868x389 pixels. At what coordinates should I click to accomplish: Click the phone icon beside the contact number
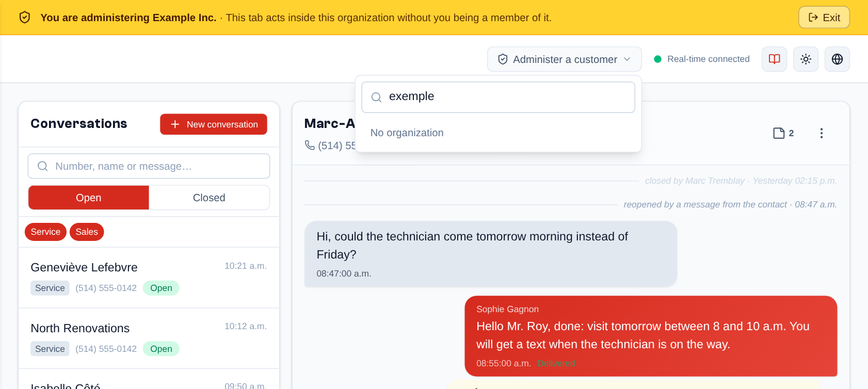[310, 145]
